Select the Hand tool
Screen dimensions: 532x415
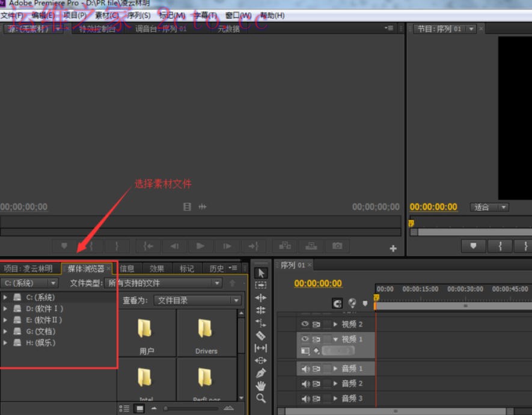(x=260, y=386)
